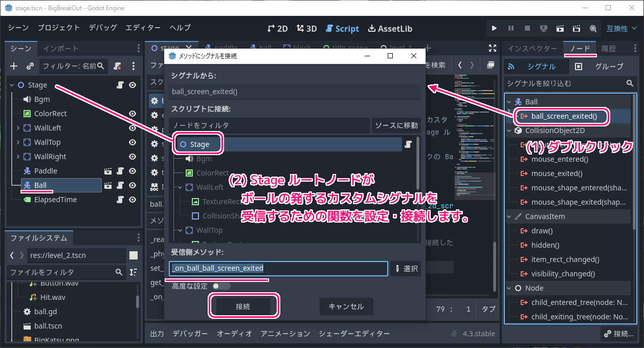Image resolution: width=644 pixels, height=348 pixels.
Task: Click the 接続... button in Node dock
Action: (619, 334)
